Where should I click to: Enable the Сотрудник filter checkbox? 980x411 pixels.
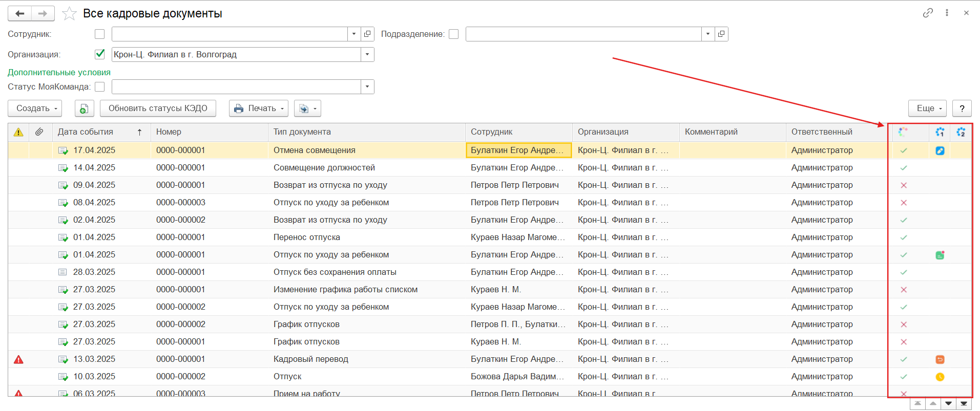[x=100, y=34]
